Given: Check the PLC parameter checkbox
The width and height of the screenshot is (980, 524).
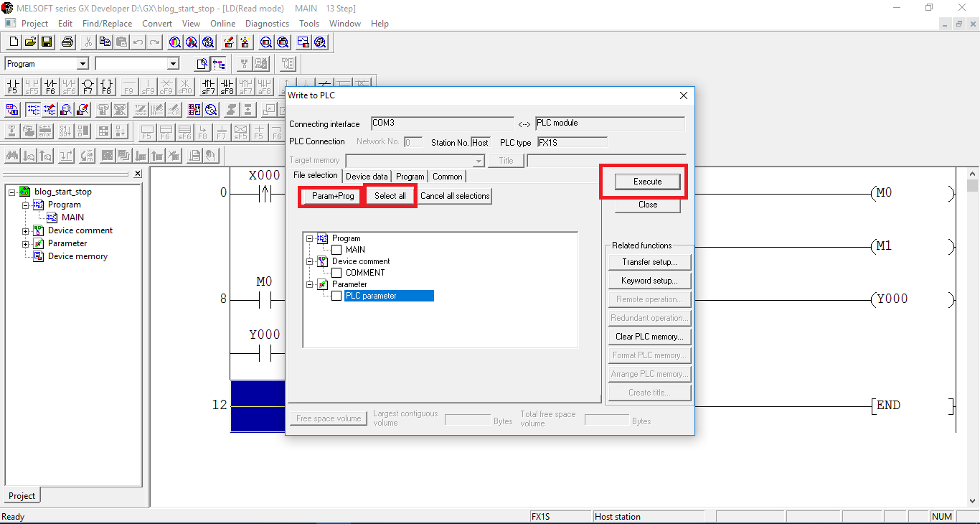Looking at the screenshot, I should click(336, 295).
